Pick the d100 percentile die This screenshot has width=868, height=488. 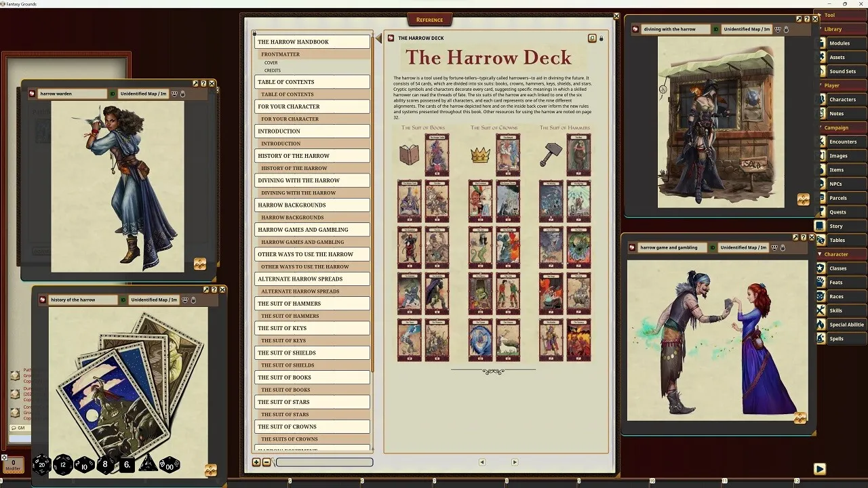169,465
